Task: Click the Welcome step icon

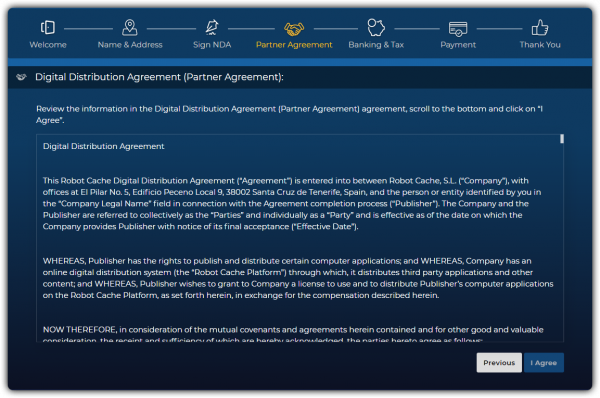Action: [48, 28]
